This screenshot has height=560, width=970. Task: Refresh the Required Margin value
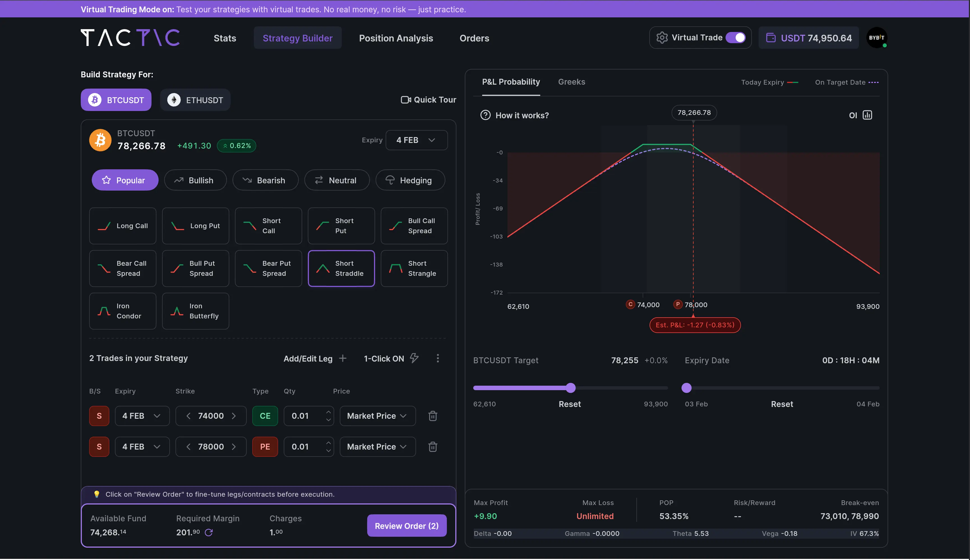pos(209,532)
